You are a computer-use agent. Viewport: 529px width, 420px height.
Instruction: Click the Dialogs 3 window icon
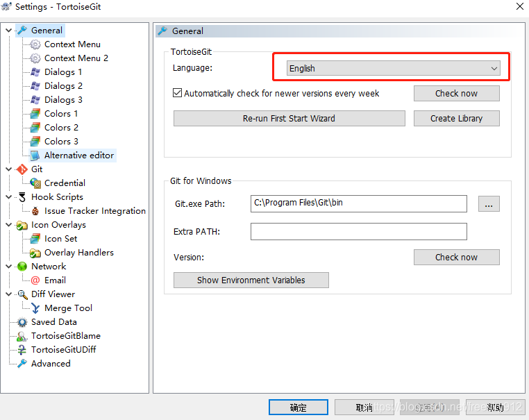(35, 99)
